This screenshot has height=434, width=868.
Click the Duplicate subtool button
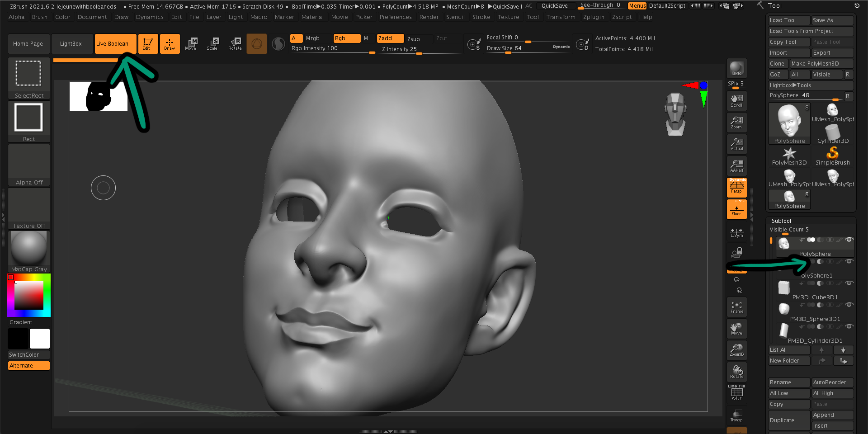pyautogui.click(x=789, y=420)
